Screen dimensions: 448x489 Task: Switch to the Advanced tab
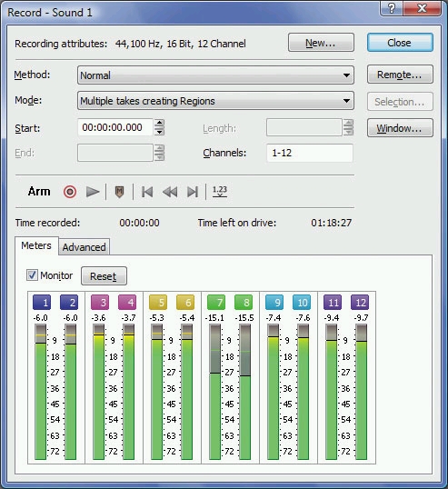pos(85,247)
